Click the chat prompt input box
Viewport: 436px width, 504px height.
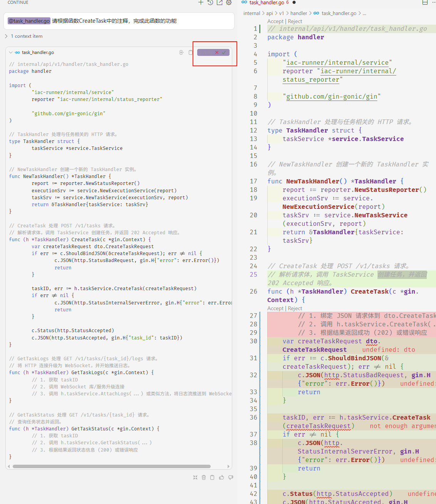119,21
